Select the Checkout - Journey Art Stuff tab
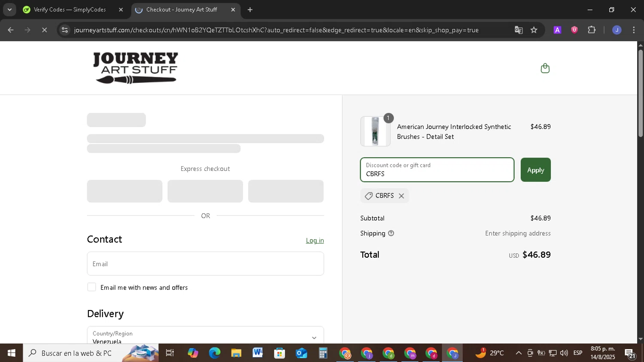Screen dimensions: 644x362 coord(181,9)
